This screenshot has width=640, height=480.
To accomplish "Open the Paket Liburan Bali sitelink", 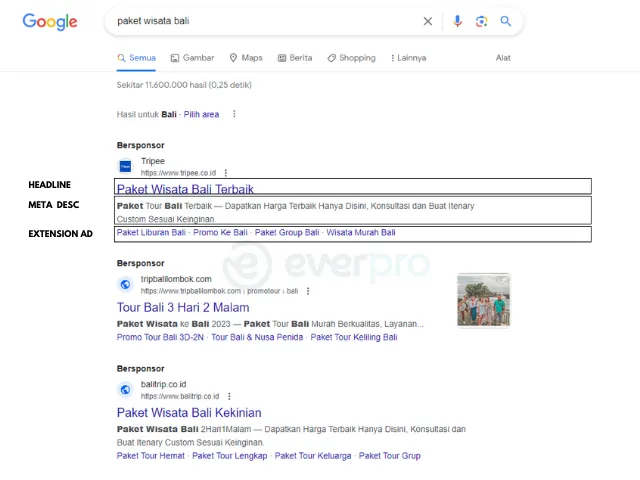I will 151,232.
